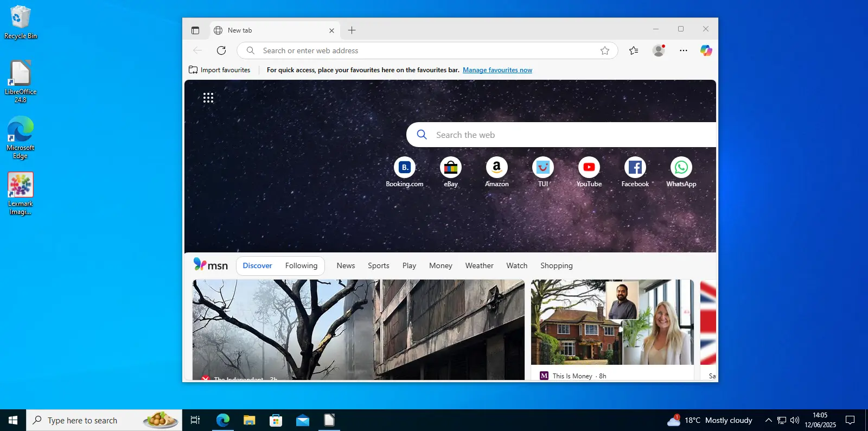Click Import favourites button
The image size is (868, 431).
(220, 70)
